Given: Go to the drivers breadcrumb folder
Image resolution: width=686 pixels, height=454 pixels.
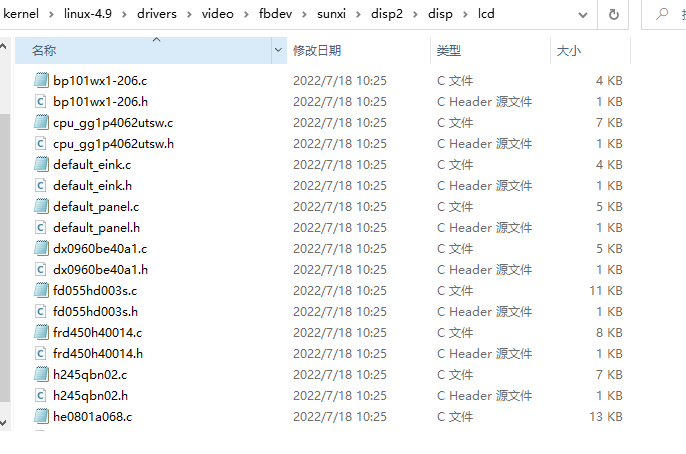Looking at the screenshot, I should (157, 14).
